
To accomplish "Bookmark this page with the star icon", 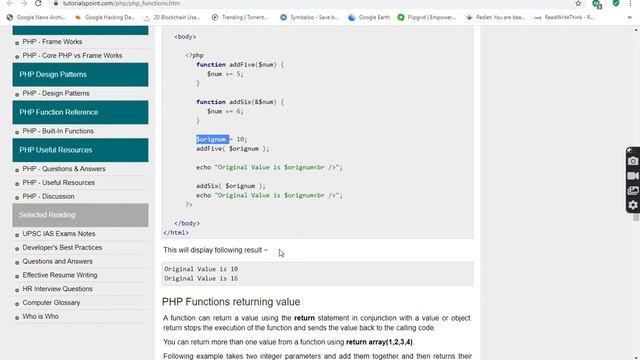I will (x=578, y=3).
